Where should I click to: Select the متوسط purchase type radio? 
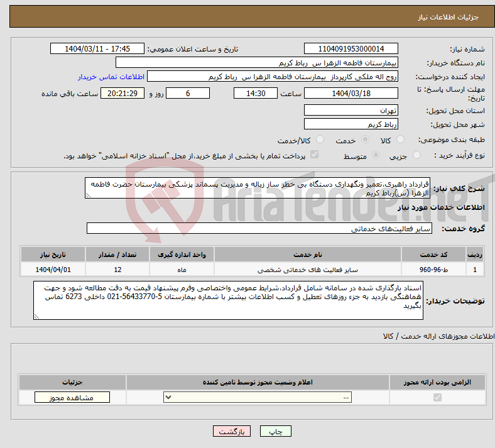[376, 155]
